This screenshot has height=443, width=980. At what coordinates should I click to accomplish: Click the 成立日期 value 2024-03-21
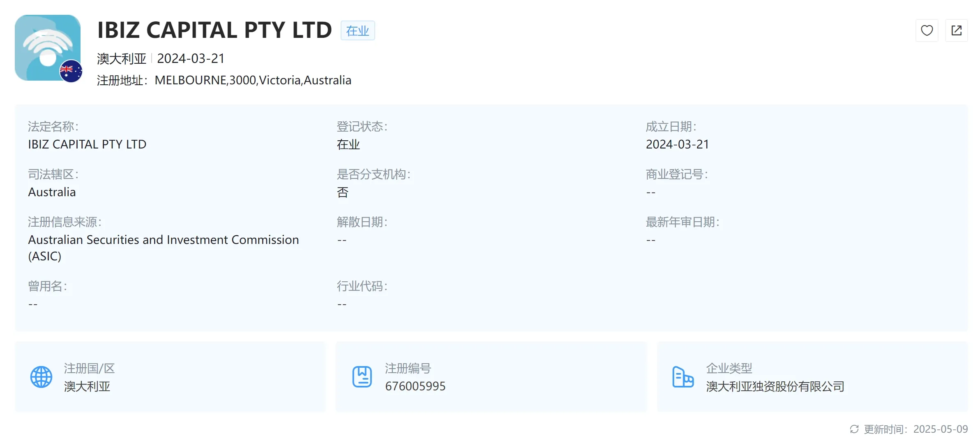tap(677, 144)
